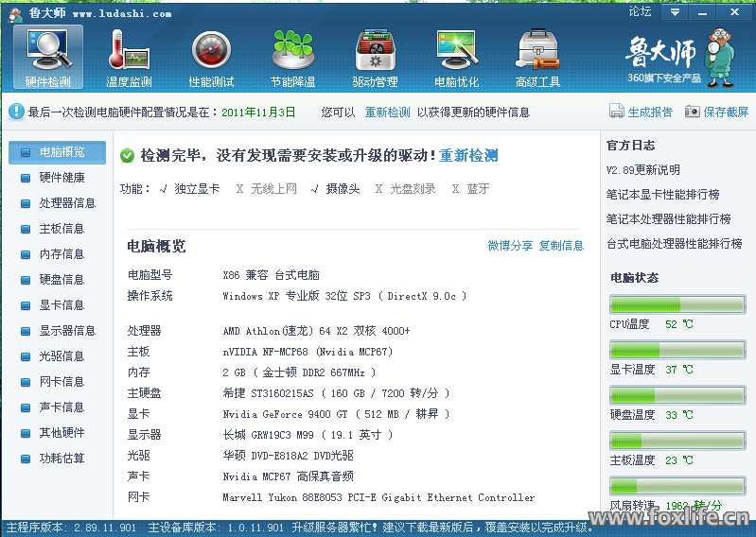
Task: Click the 主板温度 progress bar
Action: click(677, 441)
